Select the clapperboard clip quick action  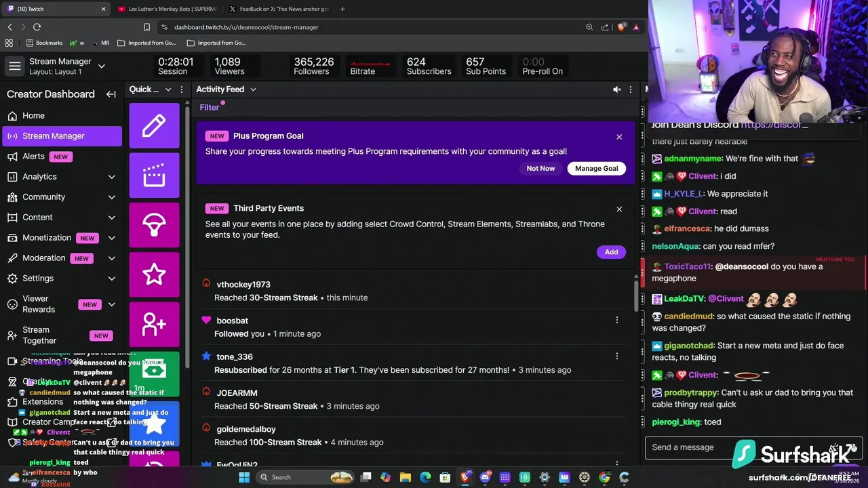pyautogui.click(x=154, y=176)
